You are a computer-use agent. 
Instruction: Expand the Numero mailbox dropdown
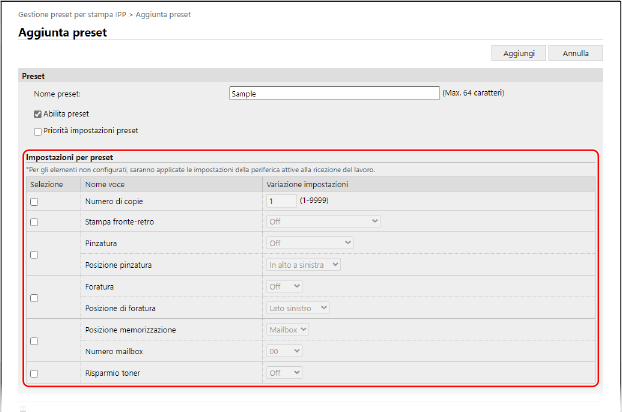coord(283,351)
